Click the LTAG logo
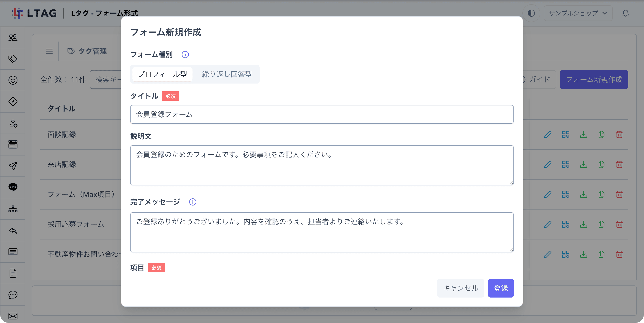Viewport: 644px width, 323px height. click(x=34, y=13)
